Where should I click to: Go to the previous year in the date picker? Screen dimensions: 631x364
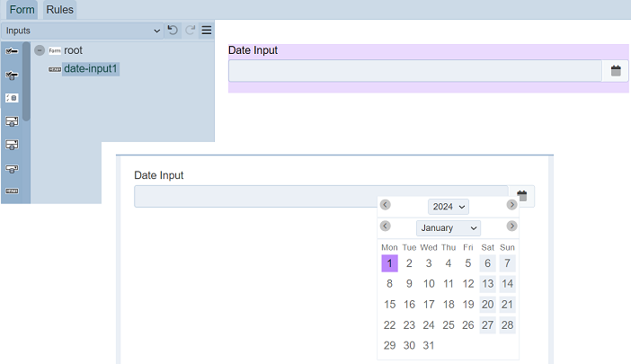(385, 205)
